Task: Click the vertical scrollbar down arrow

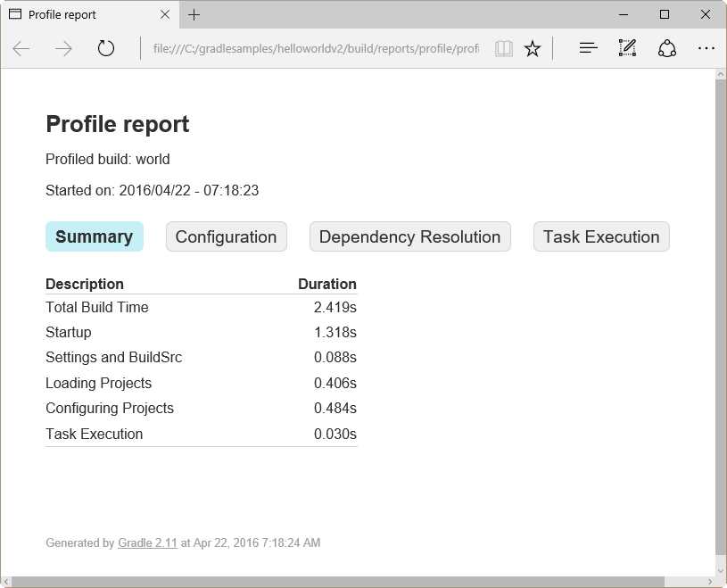Action: (x=720, y=571)
